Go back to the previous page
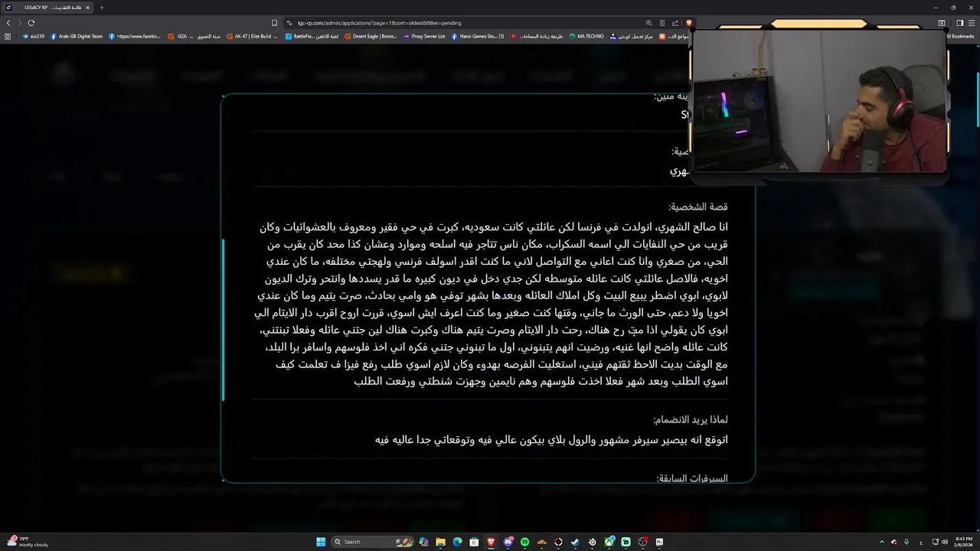The height and width of the screenshot is (551, 980). [8, 23]
